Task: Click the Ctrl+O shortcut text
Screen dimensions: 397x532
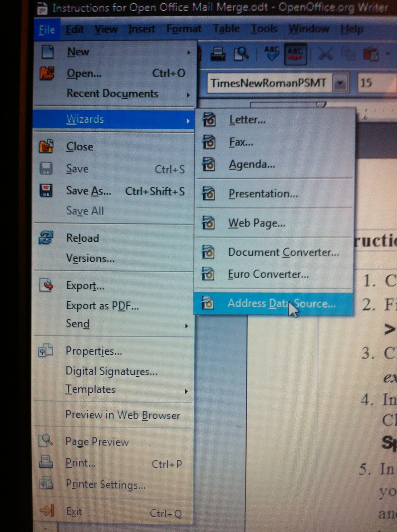Action: (x=169, y=73)
